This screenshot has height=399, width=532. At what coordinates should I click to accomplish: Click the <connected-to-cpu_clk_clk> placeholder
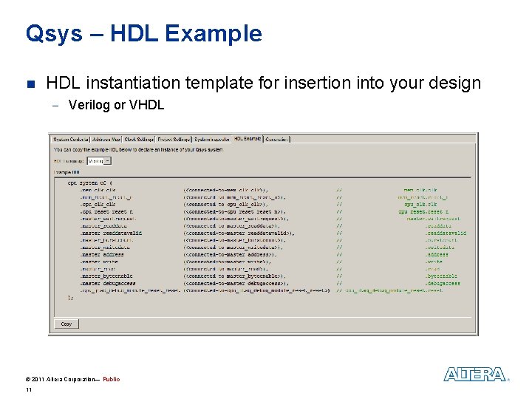click(x=225, y=204)
